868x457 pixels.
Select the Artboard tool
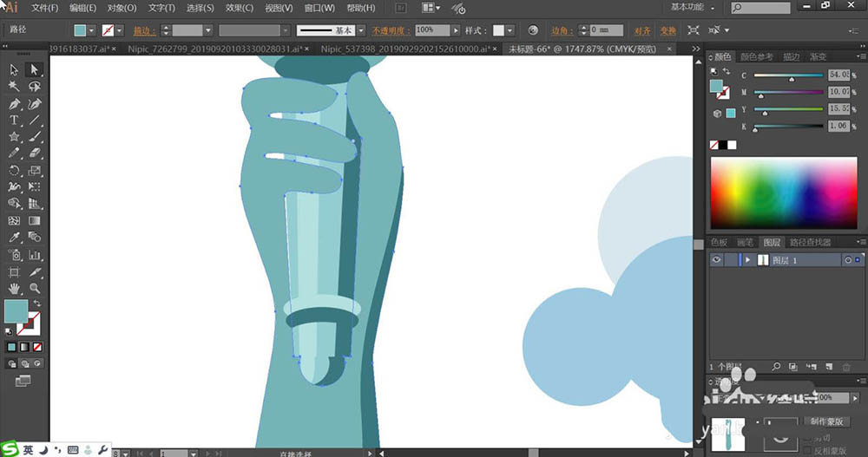(x=15, y=272)
